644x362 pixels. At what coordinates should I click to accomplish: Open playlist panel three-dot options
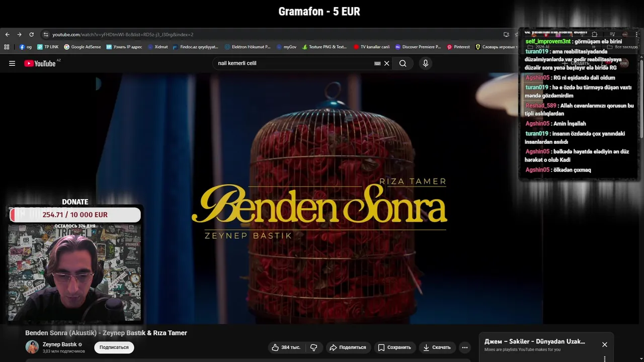click(x=605, y=358)
